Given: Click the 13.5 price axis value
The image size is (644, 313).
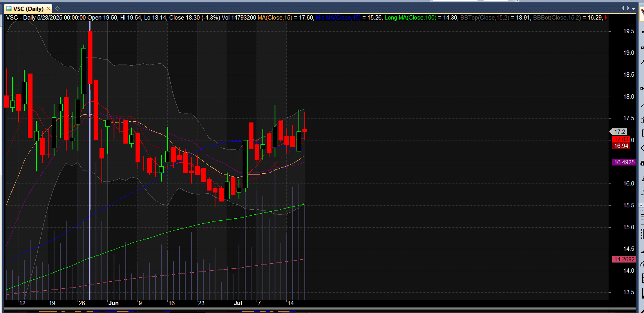Looking at the screenshot, I should (628, 292).
